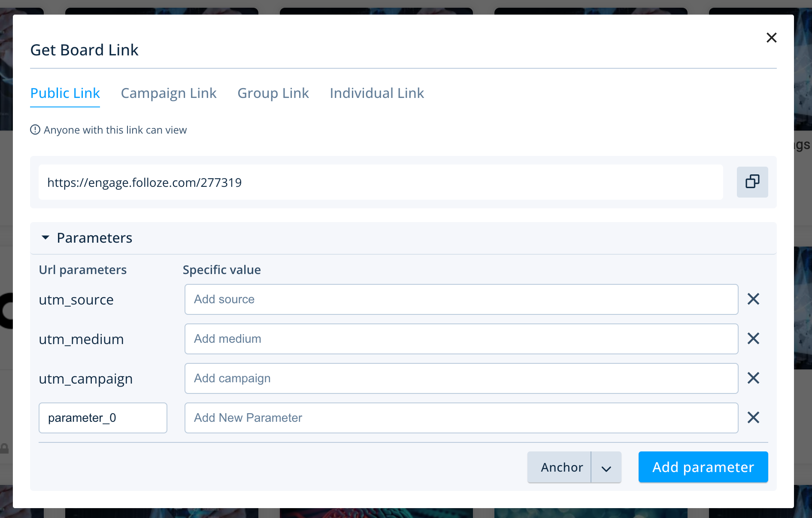Close the Get Board Link dialog
Screen dimensions: 812x518
click(x=771, y=38)
